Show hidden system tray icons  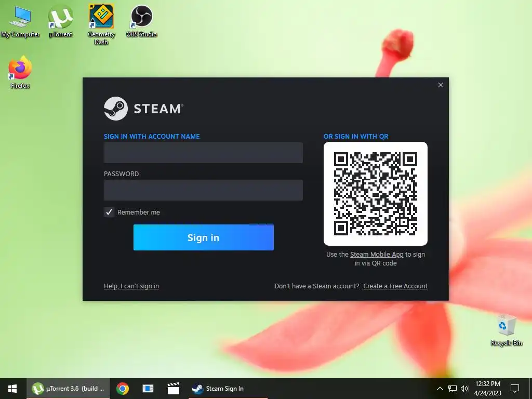tap(440, 389)
